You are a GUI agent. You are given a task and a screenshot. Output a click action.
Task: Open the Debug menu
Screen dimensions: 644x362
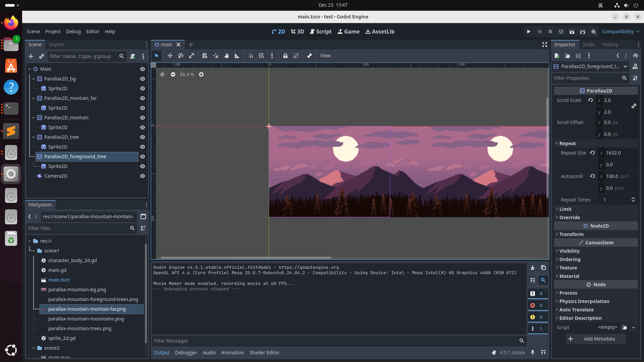pyautogui.click(x=73, y=32)
